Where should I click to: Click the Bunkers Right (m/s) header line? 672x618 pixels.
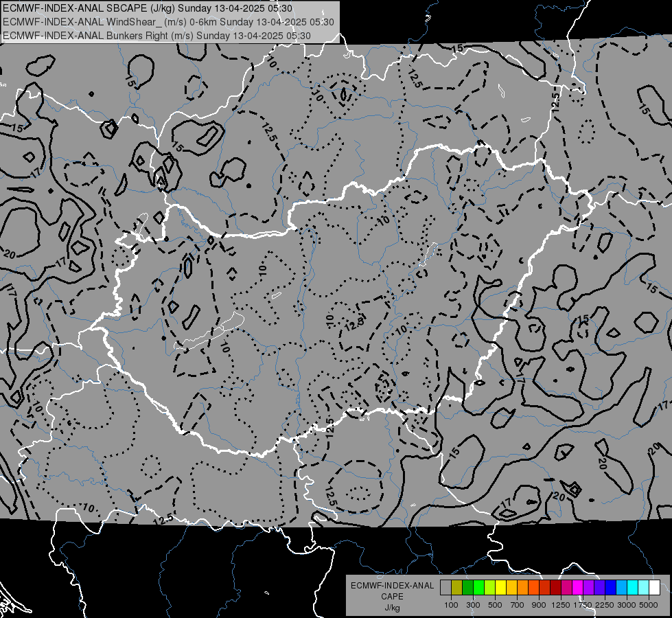157,36
